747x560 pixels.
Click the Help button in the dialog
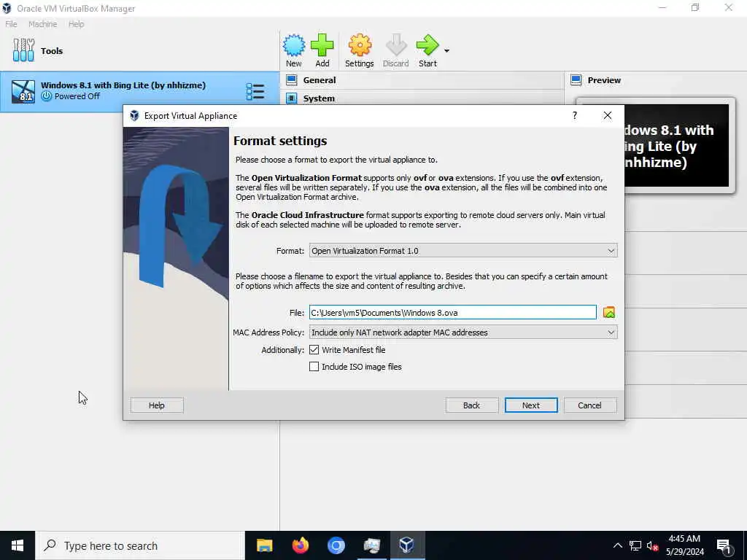coord(157,405)
